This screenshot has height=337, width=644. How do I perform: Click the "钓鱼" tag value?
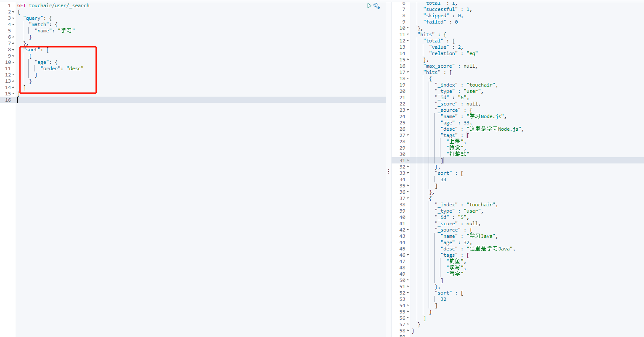pos(455,261)
